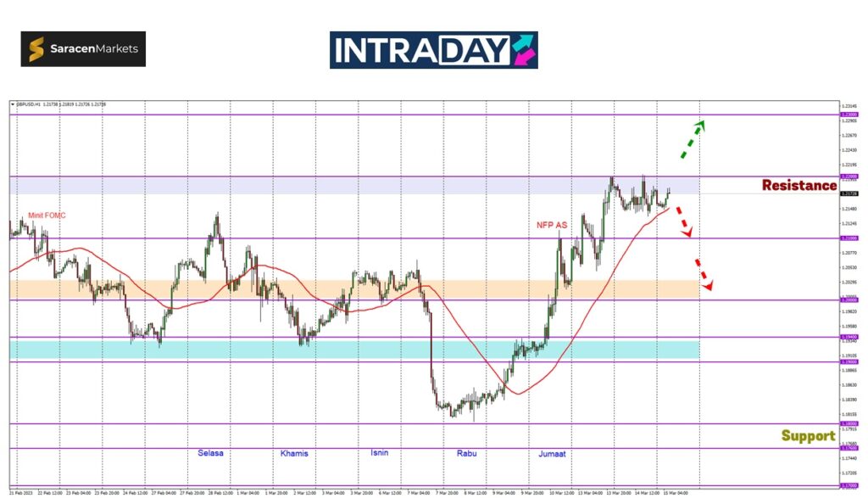
Task: Click the small triangle beside GBPUSD,H1
Action: (13, 104)
